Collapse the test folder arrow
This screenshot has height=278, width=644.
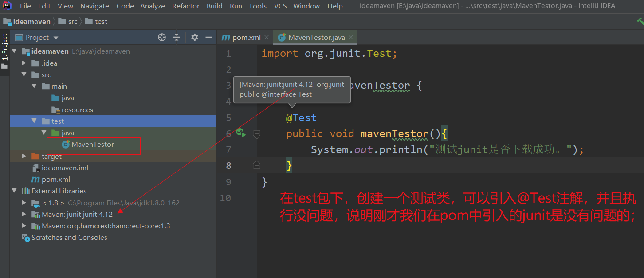pyautogui.click(x=34, y=121)
